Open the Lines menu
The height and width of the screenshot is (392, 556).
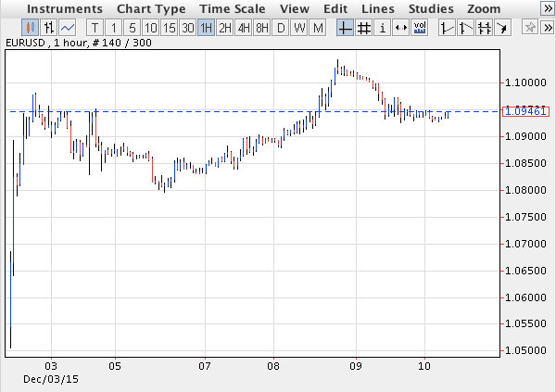pyautogui.click(x=378, y=9)
